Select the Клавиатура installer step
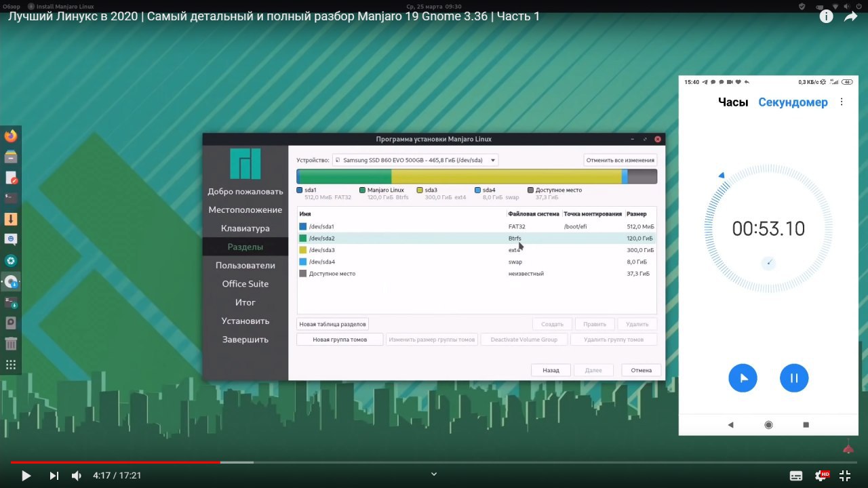The image size is (868, 488). pos(245,228)
